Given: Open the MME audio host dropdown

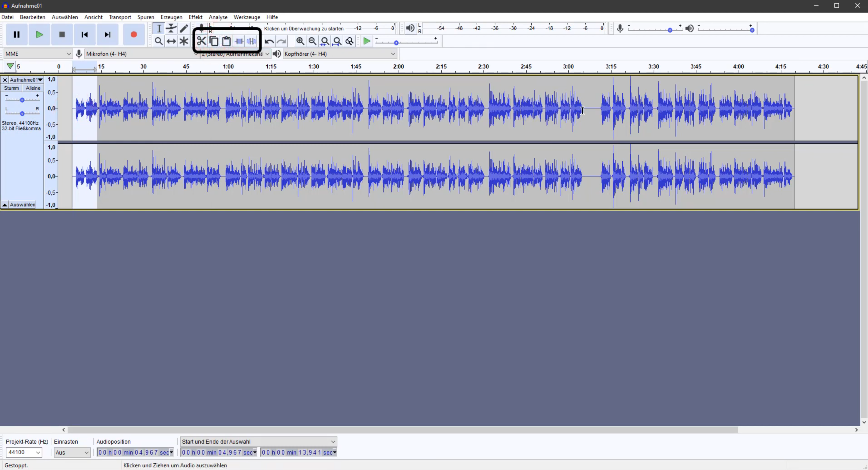Looking at the screenshot, I should point(38,54).
